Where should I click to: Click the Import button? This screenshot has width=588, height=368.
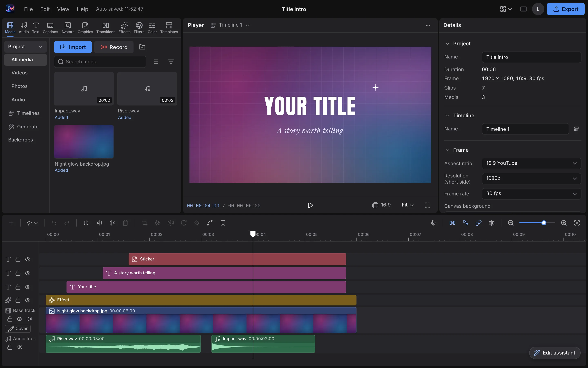click(73, 47)
